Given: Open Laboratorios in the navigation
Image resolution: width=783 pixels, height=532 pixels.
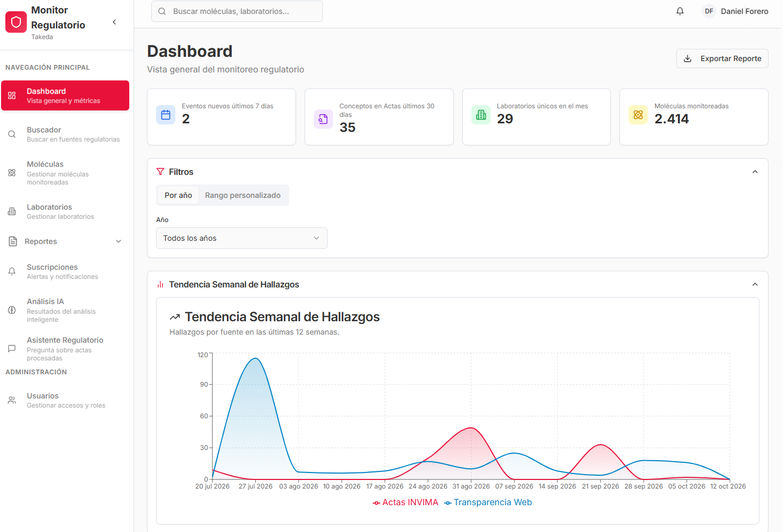Looking at the screenshot, I should (65, 211).
